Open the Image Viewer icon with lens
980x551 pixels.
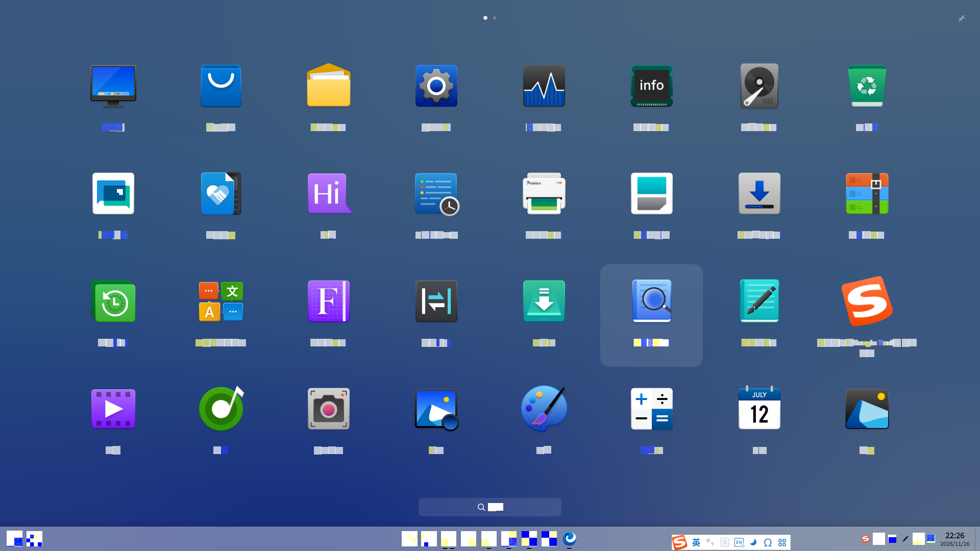(437, 410)
